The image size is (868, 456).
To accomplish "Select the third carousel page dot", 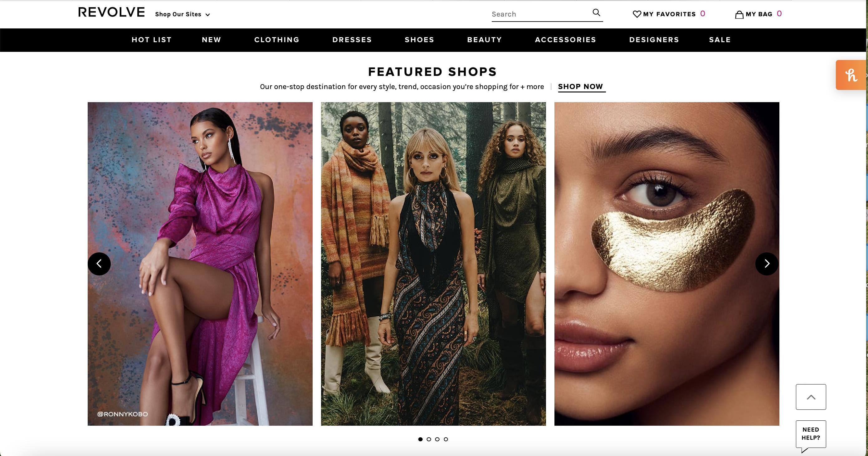I will pyautogui.click(x=437, y=439).
